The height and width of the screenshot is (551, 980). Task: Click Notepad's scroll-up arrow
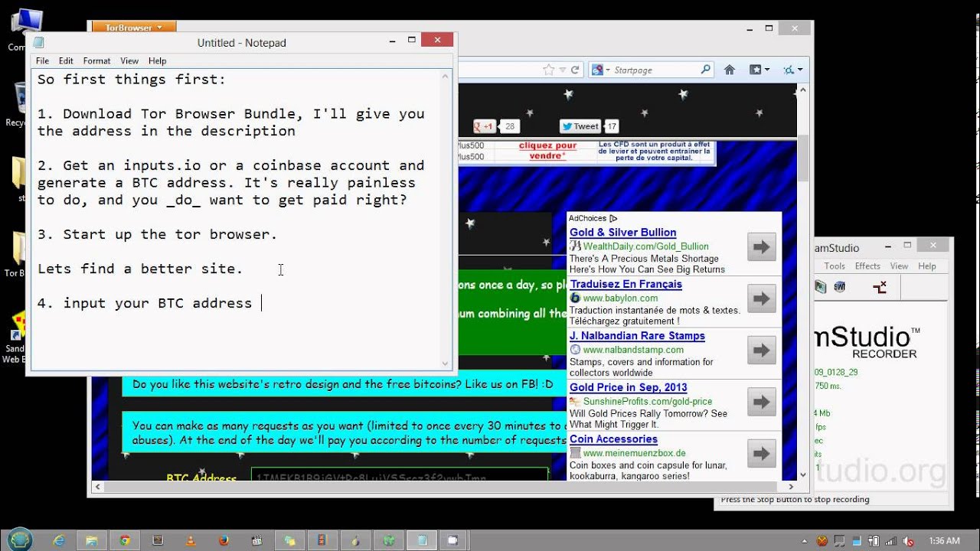click(446, 76)
